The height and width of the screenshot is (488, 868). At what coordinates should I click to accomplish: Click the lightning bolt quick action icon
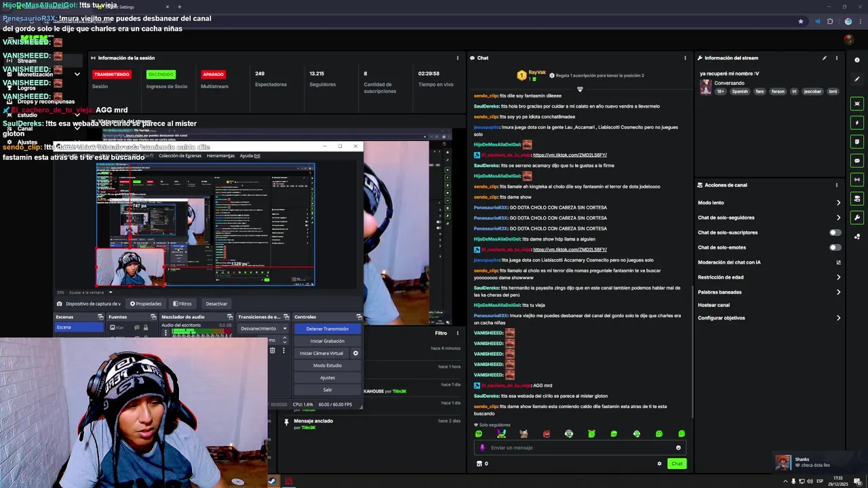[x=857, y=123]
